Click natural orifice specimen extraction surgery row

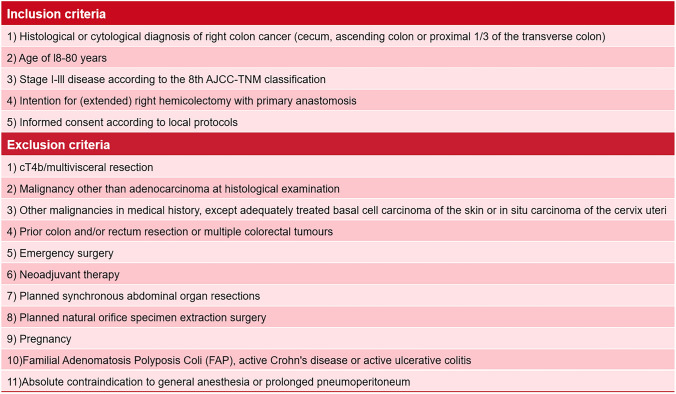point(338,317)
